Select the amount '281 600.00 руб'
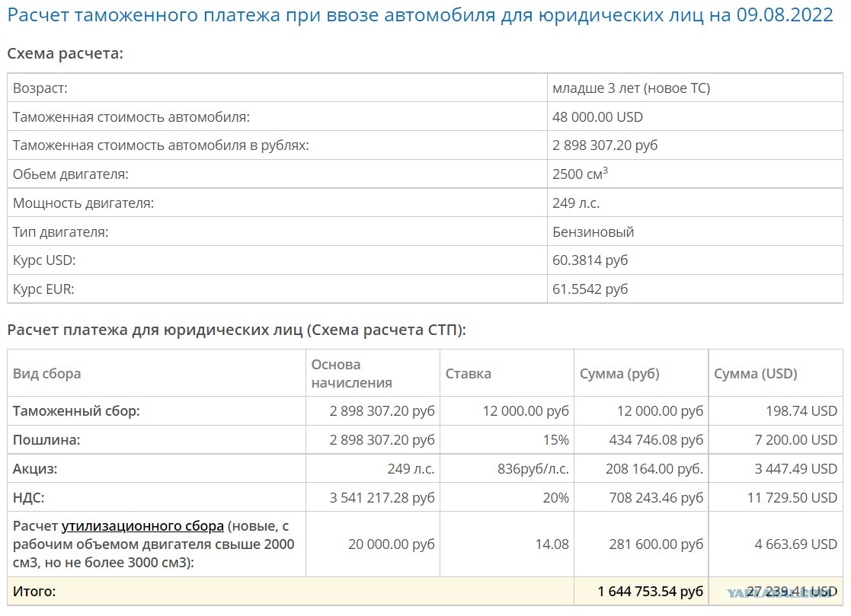The height and width of the screenshot is (616, 851). 656,544
